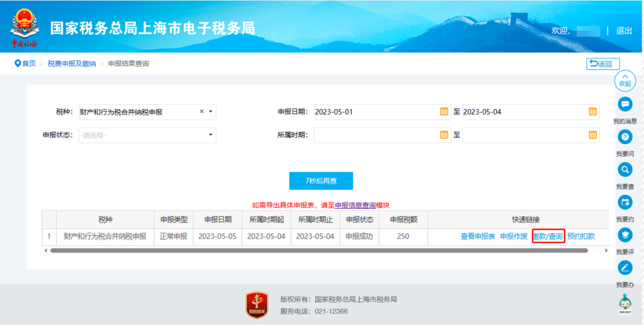Image resolution: width=644 pixels, height=325 pixels.
Task: Click the table horizontal scrollbar
Action: pos(319,250)
